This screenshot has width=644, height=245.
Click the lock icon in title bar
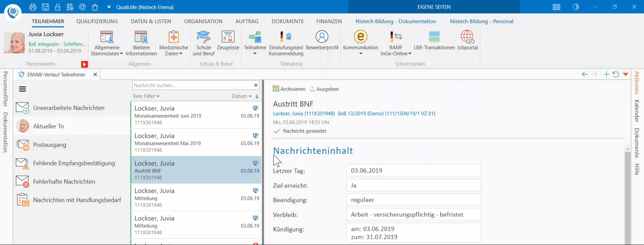[x=58, y=7]
